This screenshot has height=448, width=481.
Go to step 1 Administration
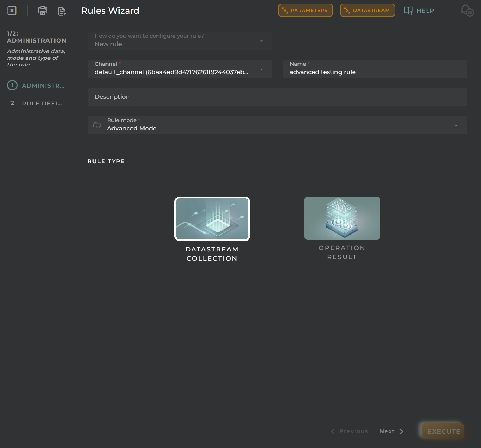37,85
